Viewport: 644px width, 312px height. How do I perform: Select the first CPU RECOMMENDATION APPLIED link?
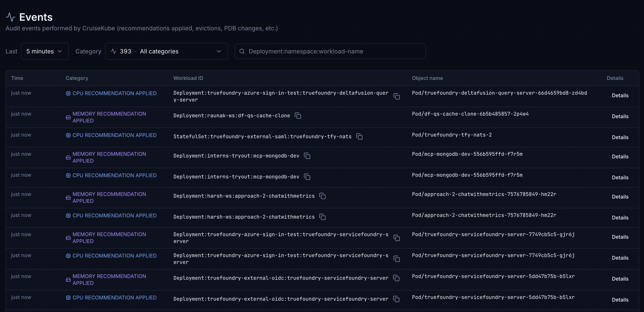tap(114, 93)
